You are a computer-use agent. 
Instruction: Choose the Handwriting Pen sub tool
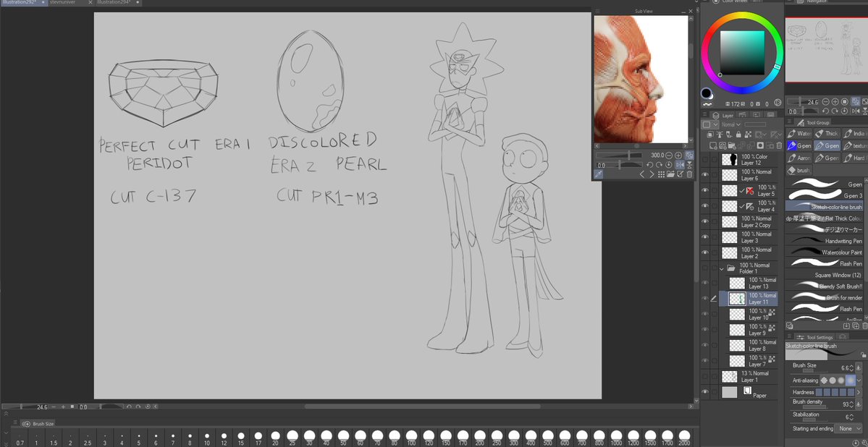click(825, 241)
